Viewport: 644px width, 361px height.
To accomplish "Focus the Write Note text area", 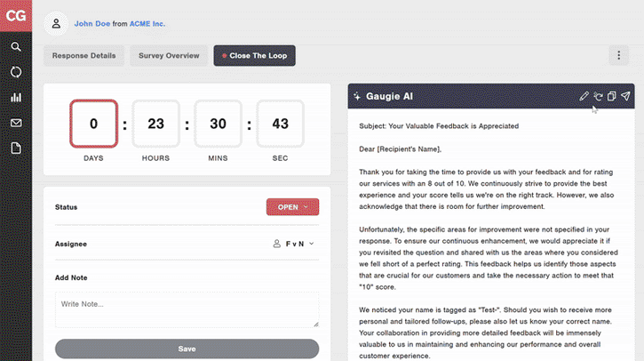I will pos(187,309).
